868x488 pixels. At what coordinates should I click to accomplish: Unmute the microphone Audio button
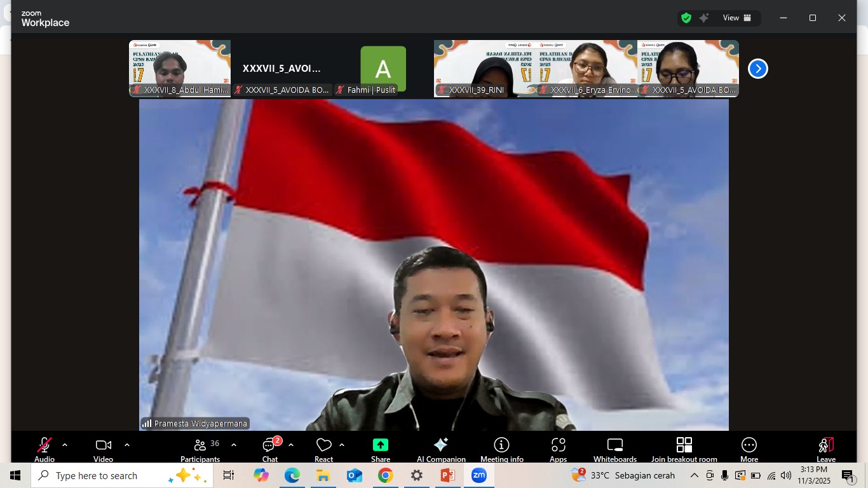click(44, 449)
